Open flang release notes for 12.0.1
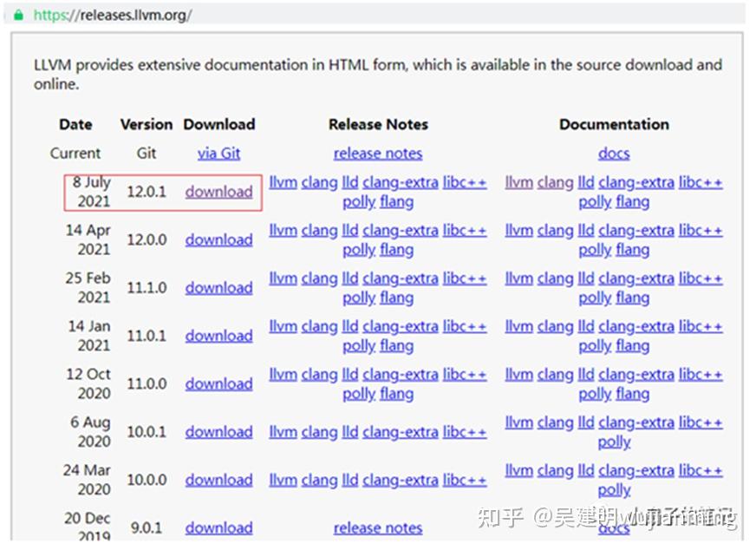 pos(396,201)
